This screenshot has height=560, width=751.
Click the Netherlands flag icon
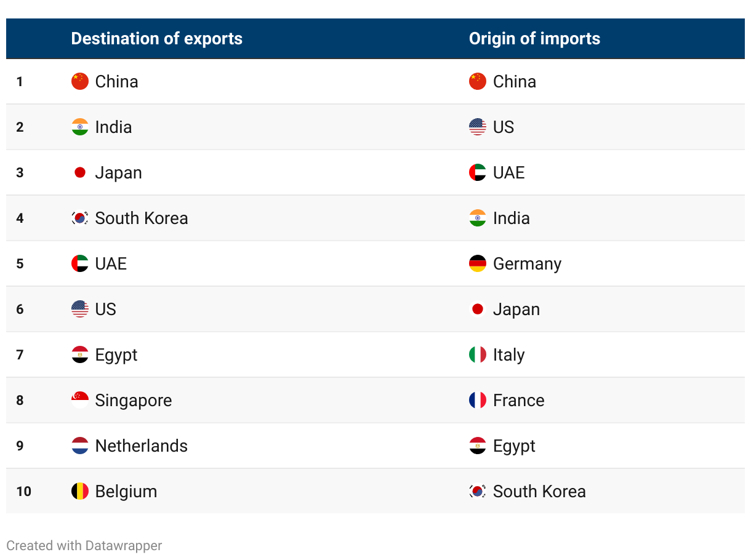click(x=80, y=446)
